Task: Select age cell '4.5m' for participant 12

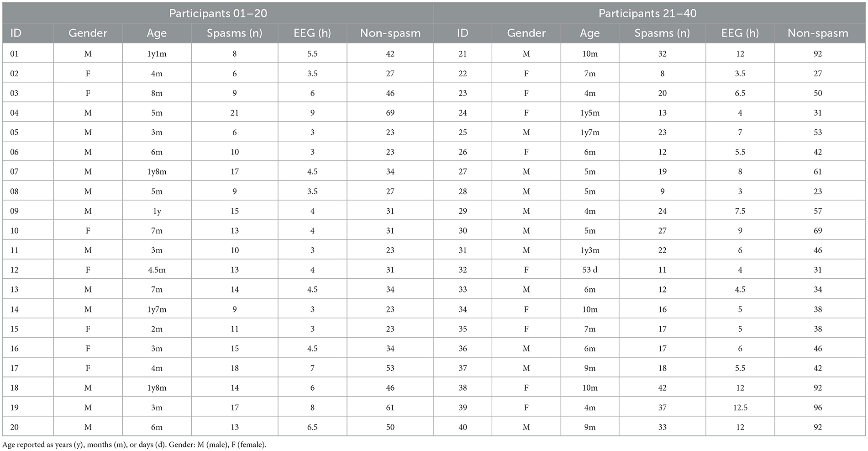Action: click(x=157, y=270)
